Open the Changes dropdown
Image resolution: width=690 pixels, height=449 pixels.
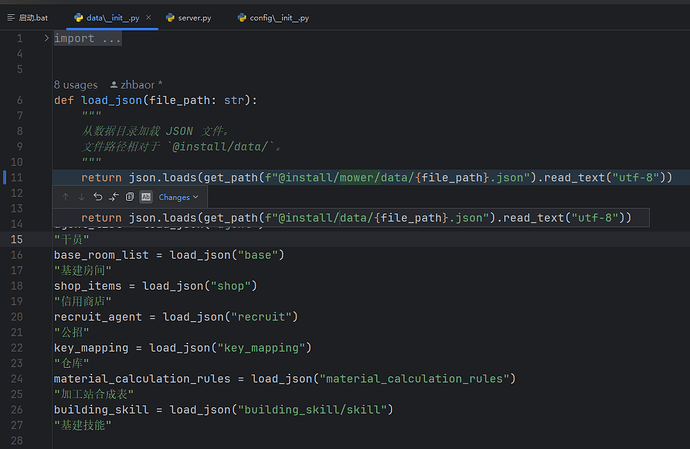tap(178, 197)
